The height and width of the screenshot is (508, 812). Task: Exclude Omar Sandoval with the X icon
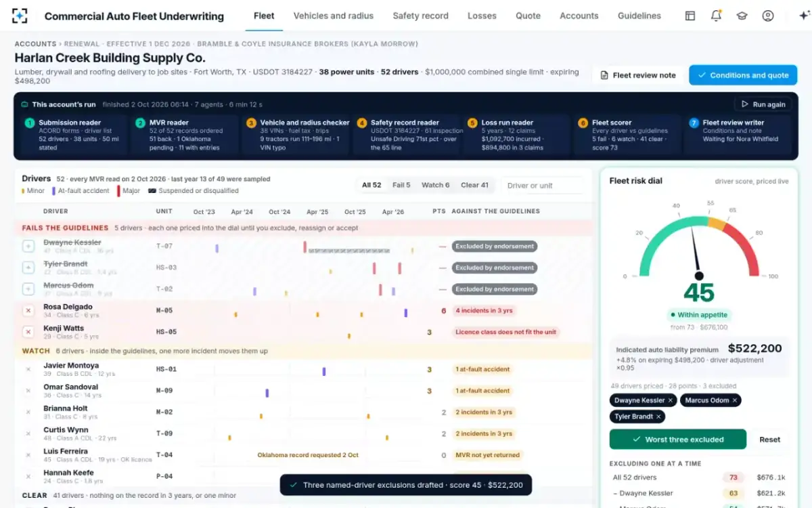pos(28,391)
